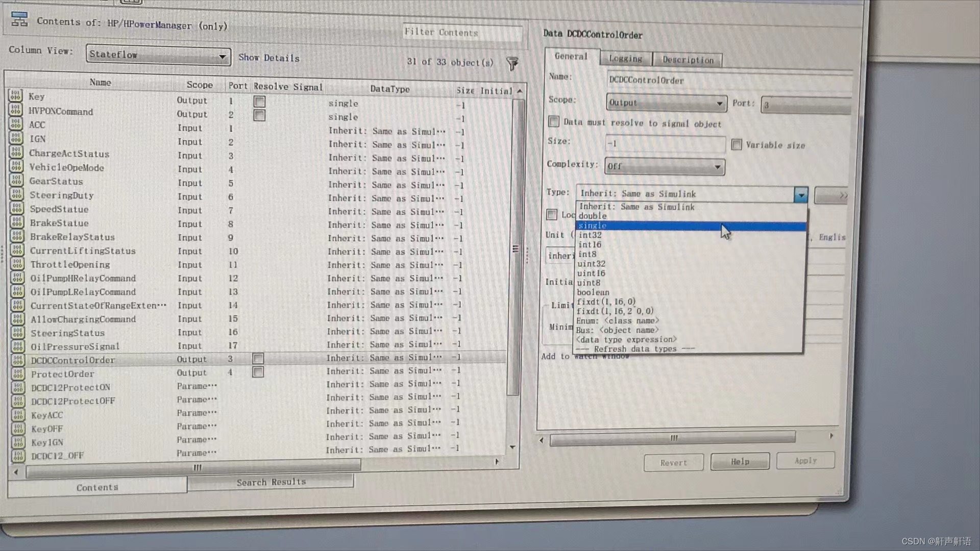The height and width of the screenshot is (551, 980).
Task: Click the data icon beside KeyACC parameter
Action: point(18,415)
